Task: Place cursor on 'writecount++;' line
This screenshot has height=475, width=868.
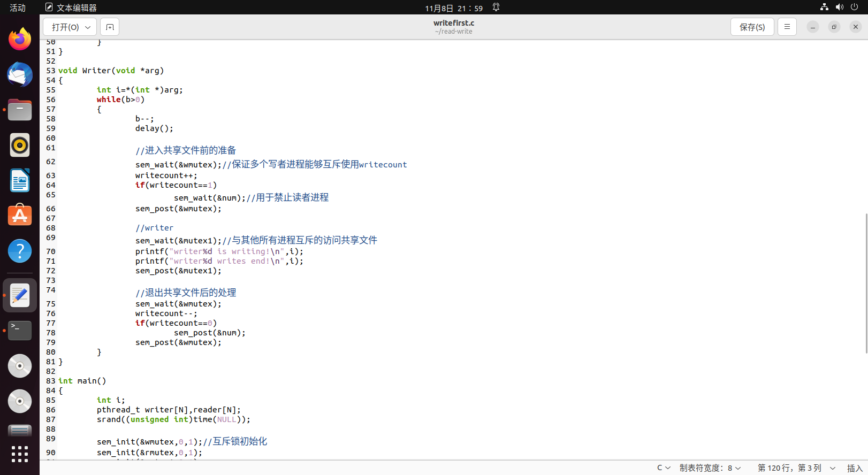Action: (166, 175)
